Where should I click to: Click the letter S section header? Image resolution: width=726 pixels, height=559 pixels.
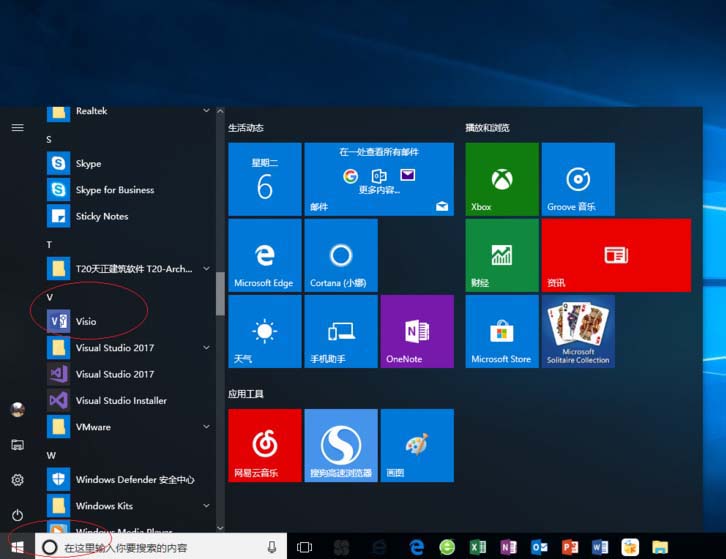49,139
